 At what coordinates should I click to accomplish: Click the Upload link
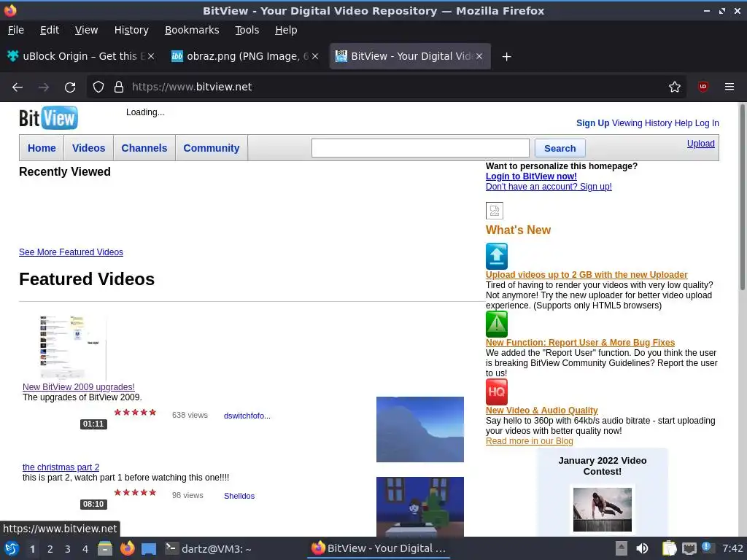coord(700,144)
